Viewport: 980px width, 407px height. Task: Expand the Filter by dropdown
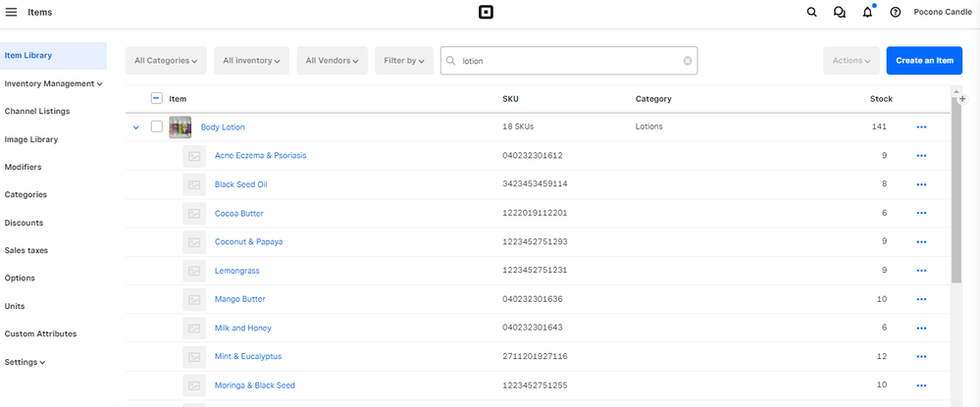coord(404,61)
